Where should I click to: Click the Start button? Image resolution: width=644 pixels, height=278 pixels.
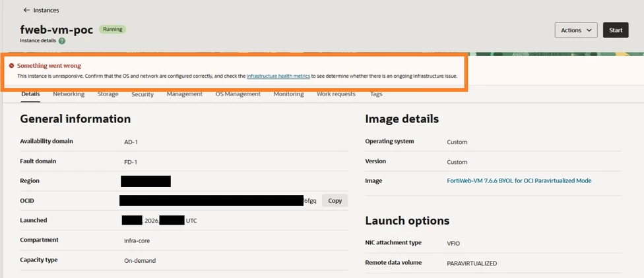[x=616, y=30]
